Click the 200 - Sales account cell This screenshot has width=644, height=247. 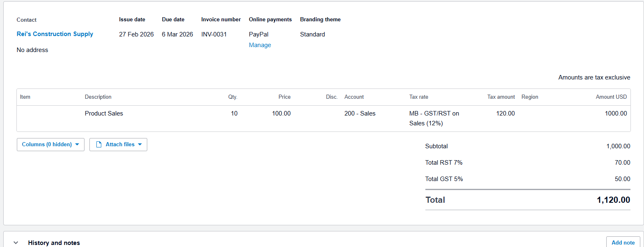point(360,113)
